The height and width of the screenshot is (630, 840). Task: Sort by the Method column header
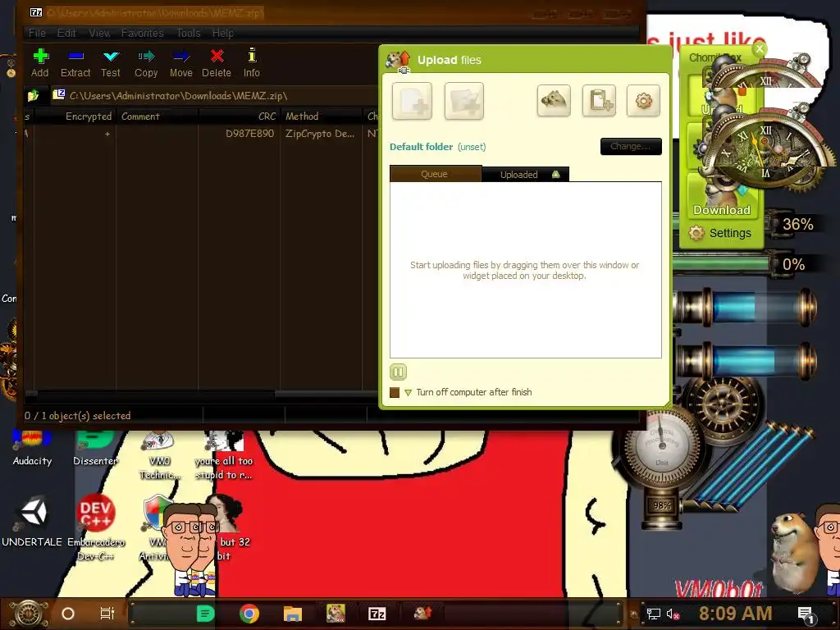click(321, 116)
